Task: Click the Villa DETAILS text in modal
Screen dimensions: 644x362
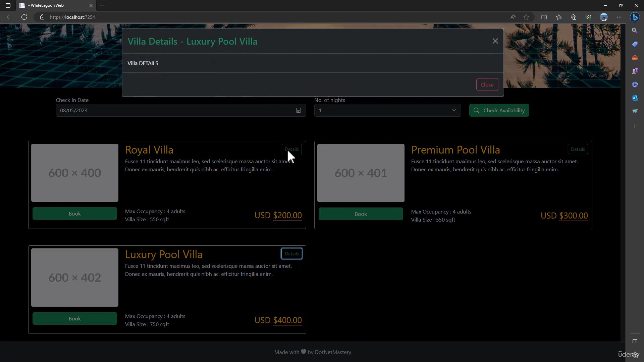Action: tap(143, 63)
